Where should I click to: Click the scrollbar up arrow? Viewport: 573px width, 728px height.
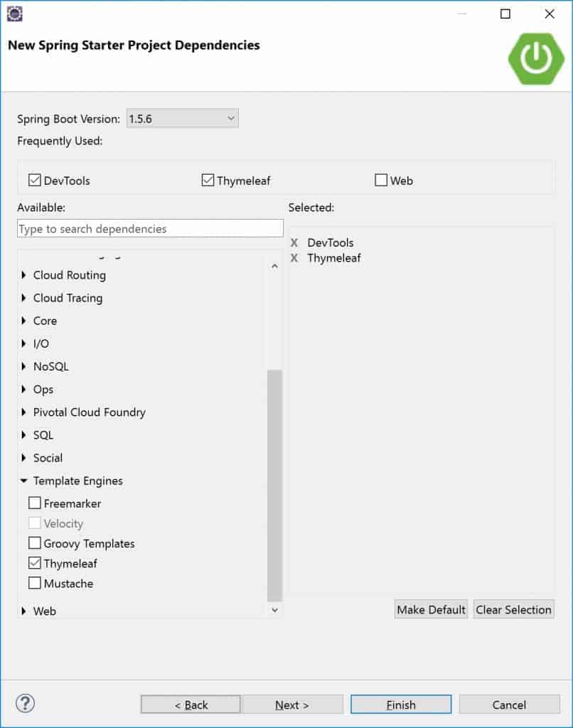(274, 266)
